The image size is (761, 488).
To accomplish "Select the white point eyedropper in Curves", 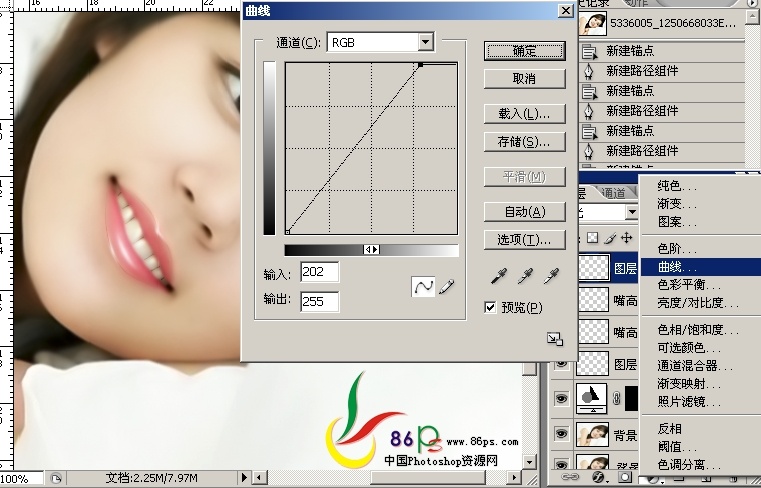I will (x=551, y=275).
